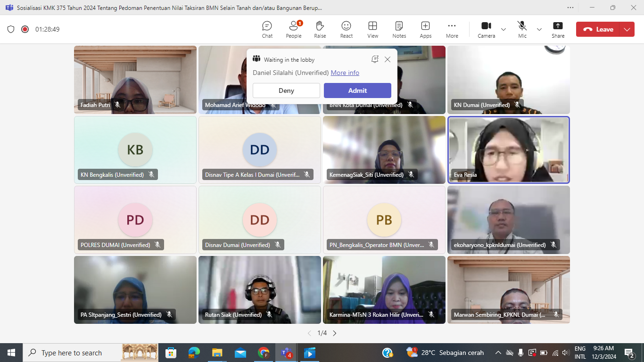
Task: Open the React emoji menu
Action: click(x=346, y=29)
